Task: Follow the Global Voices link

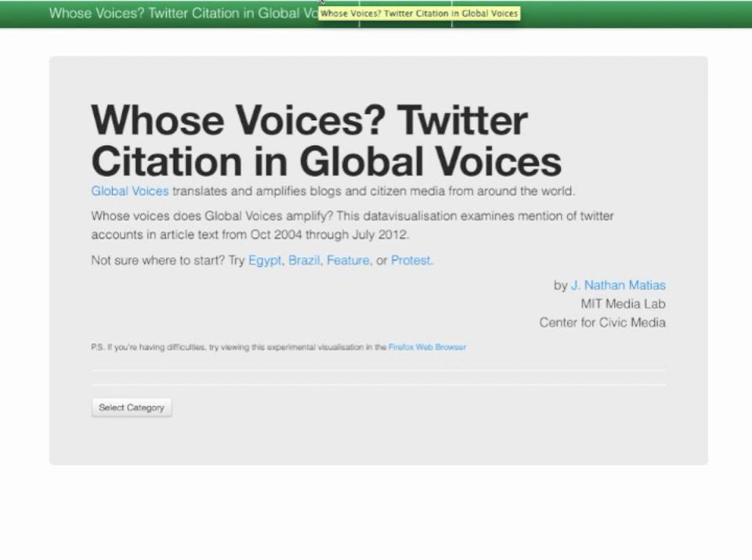Action: [130, 191]
